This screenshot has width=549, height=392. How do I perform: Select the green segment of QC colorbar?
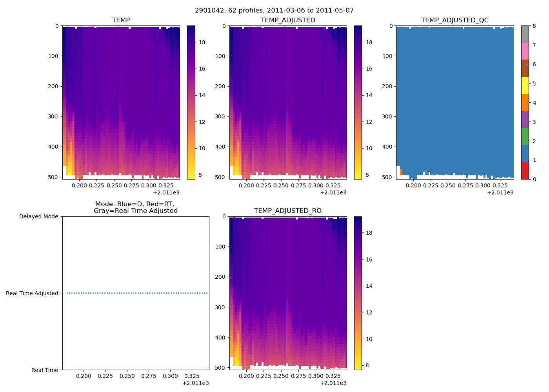tap(525, 136)
